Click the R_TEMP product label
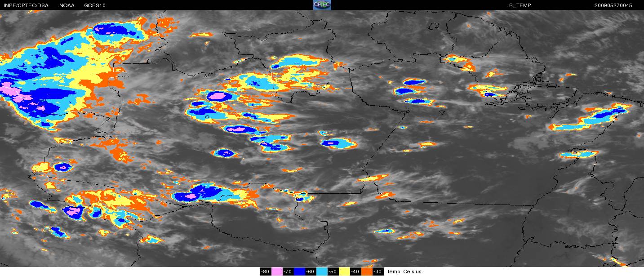The image size is (644, 276). point(520,5)
